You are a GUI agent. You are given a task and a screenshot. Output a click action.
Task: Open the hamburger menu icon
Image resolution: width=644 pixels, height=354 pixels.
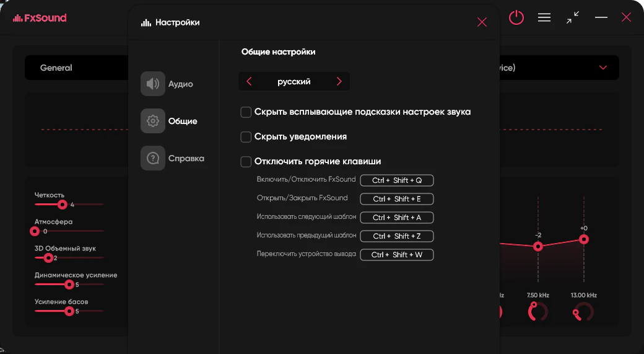tap(544, 18)
